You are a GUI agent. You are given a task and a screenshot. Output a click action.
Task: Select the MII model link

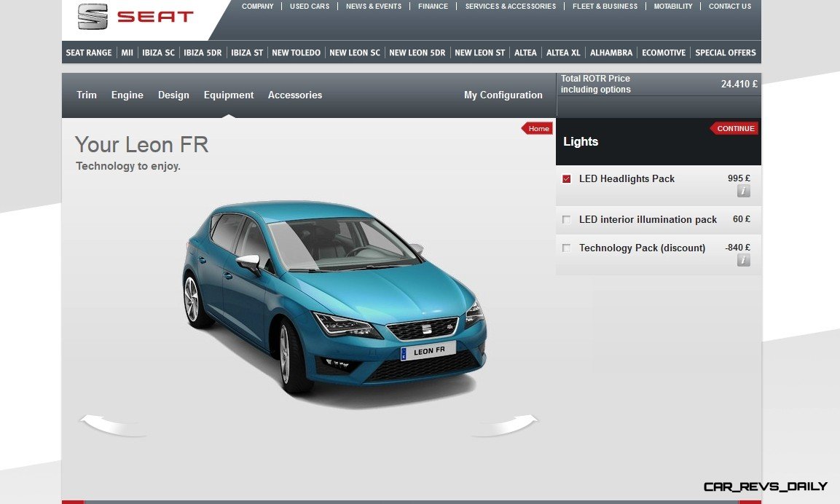(127, 52)
